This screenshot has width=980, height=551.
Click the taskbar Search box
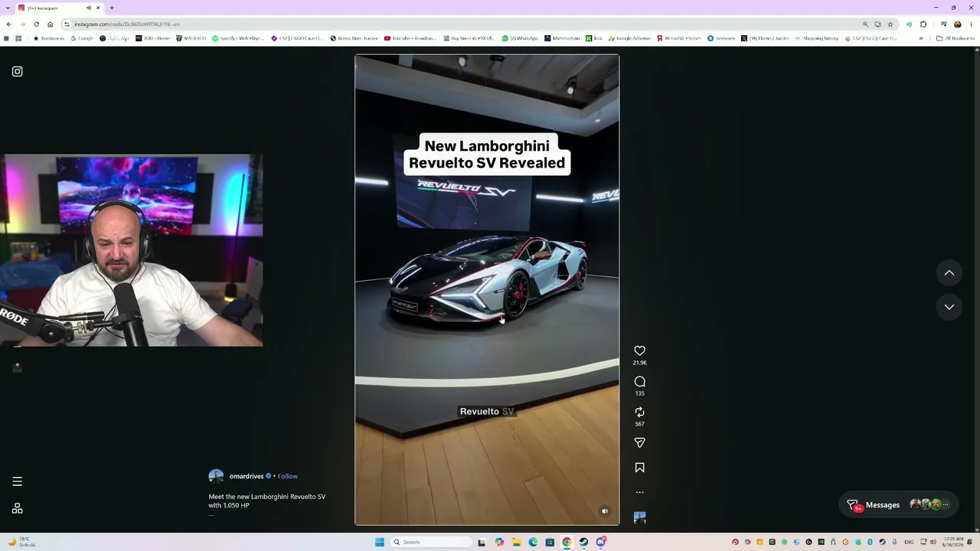point(431,543)
